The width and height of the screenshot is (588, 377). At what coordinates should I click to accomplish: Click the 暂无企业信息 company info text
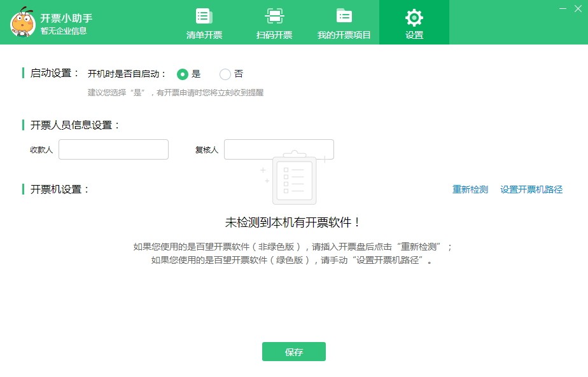tap(64, 31)
